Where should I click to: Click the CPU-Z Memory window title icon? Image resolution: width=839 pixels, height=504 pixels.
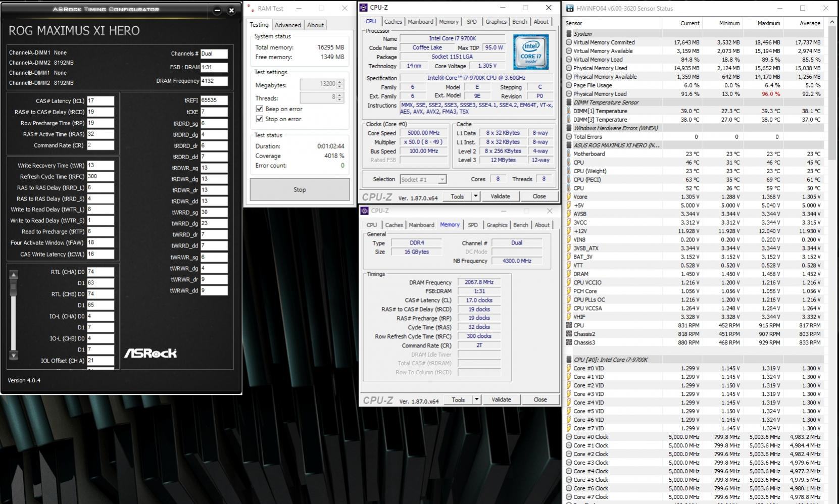[365, 211]
